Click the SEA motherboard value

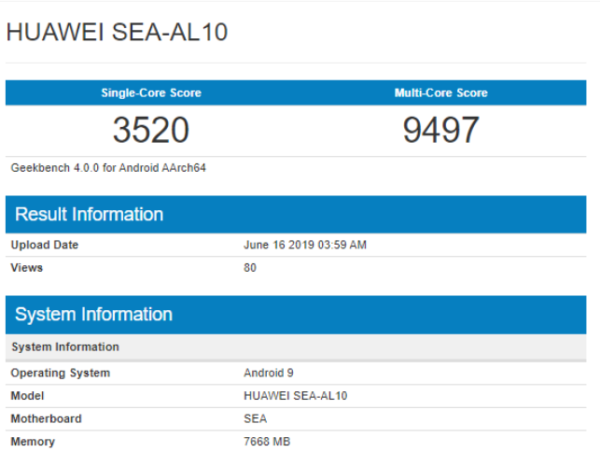click(x=255, y=419)
